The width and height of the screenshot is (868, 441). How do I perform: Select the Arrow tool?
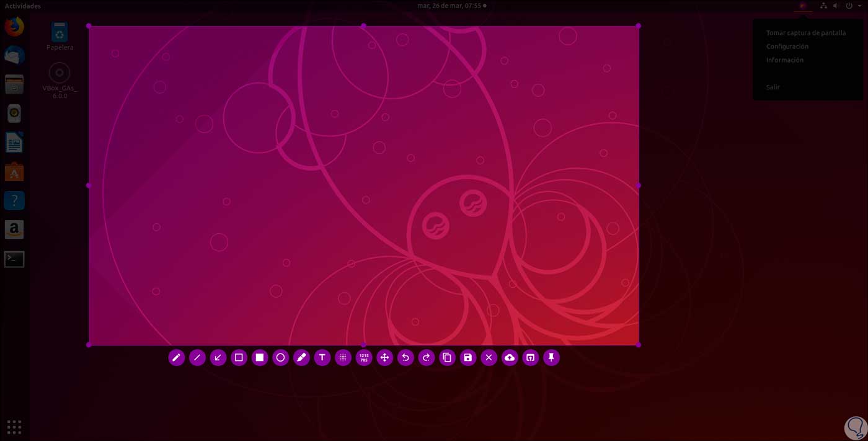218,357
